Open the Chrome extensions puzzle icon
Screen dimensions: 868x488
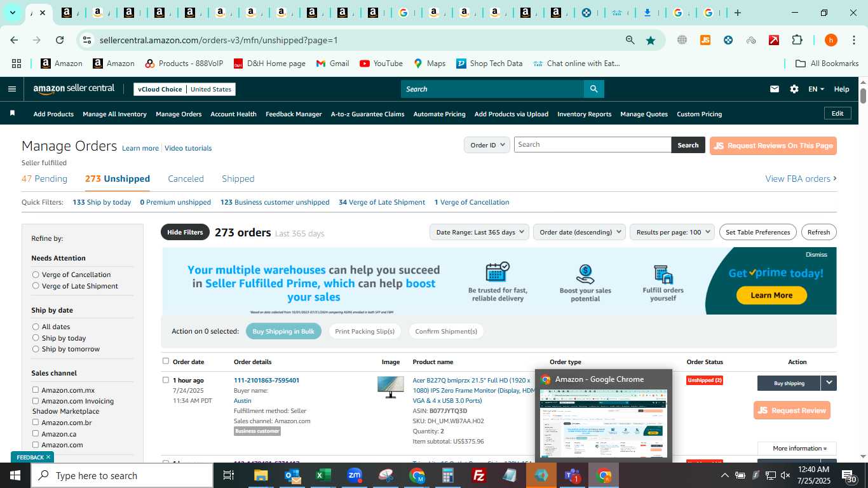[x=797, y=40]
